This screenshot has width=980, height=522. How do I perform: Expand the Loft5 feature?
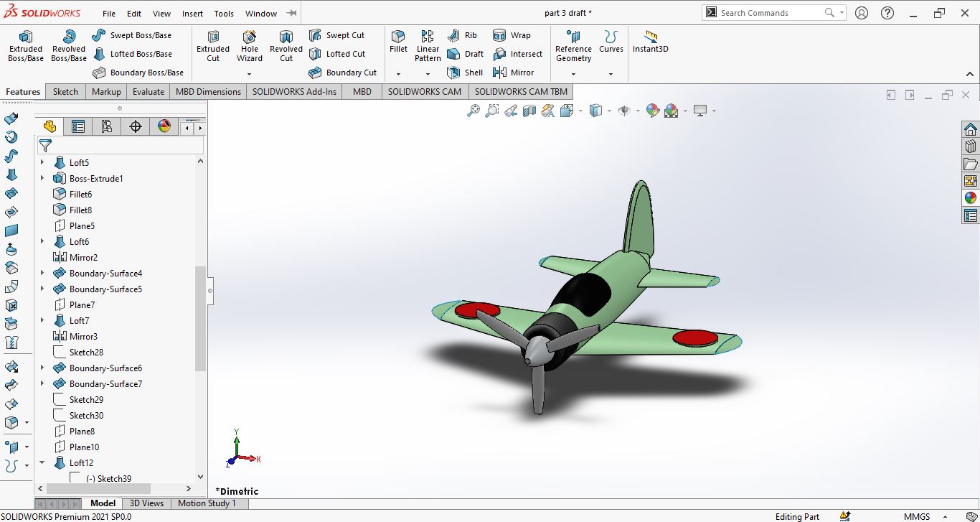click(42, 163)
